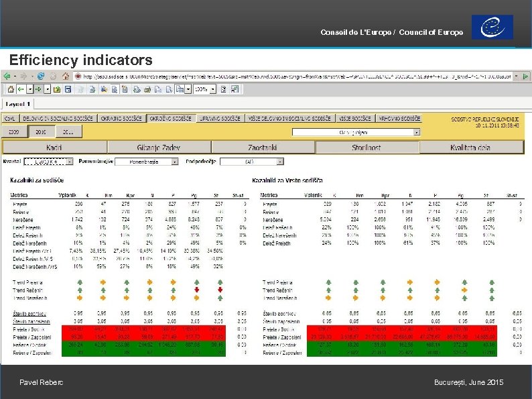
Task: Open the VRHOVNO SODIŠČE tab
Action: click(399, 119)
